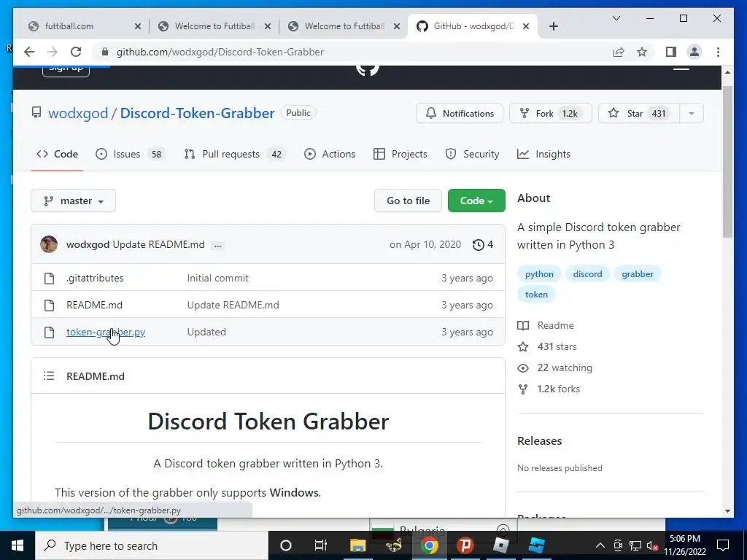Open File Explorer from taskbar

[x=357, y=545]
